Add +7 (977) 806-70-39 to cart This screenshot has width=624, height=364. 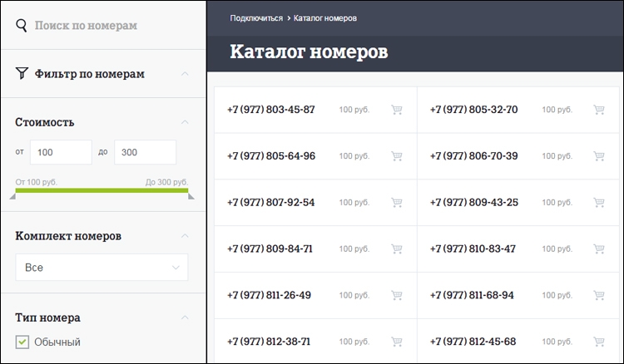click(x=599, y=156)
